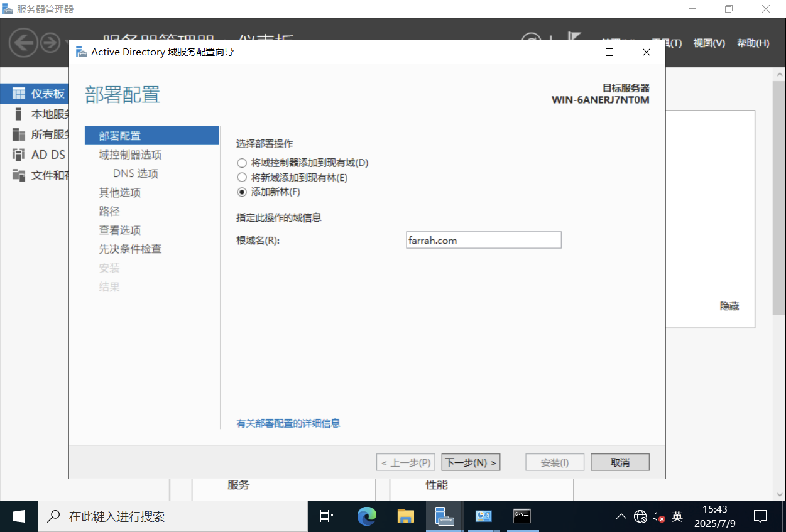Click the 仪表板 dashboard icon in Server Manager
786x532 pixels.
click(19, 94)
